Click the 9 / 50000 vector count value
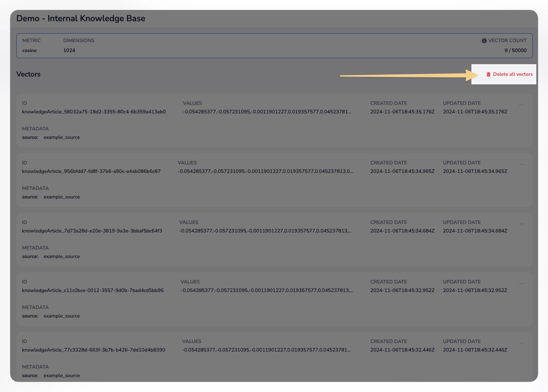The height and width of the screenshot is (392, 548). point(515,51)
